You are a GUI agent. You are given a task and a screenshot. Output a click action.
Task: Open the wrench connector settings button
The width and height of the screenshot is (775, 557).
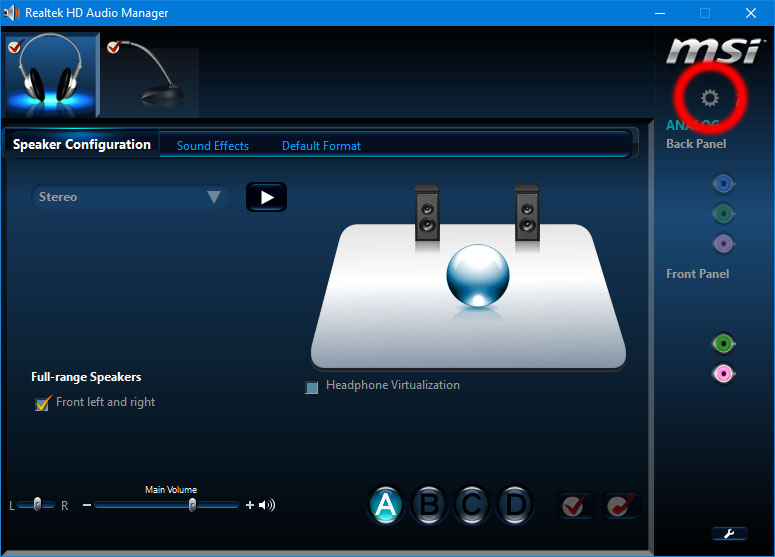[730, 533]
